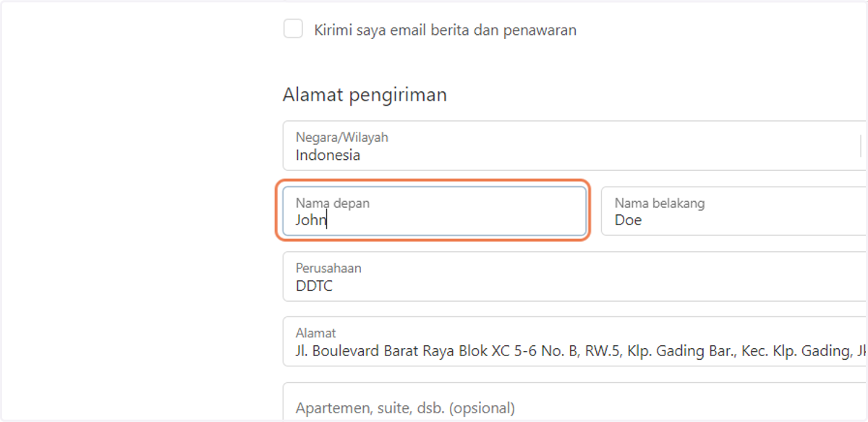Screen dimensions: 868x422
Task: Focus the Nama depan field
Action: pos(434,211)
